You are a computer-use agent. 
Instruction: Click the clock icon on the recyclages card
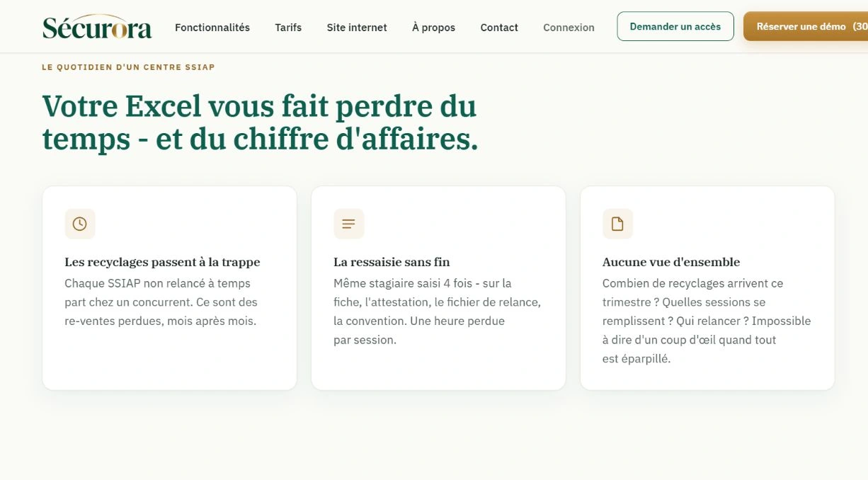[80, 224]
